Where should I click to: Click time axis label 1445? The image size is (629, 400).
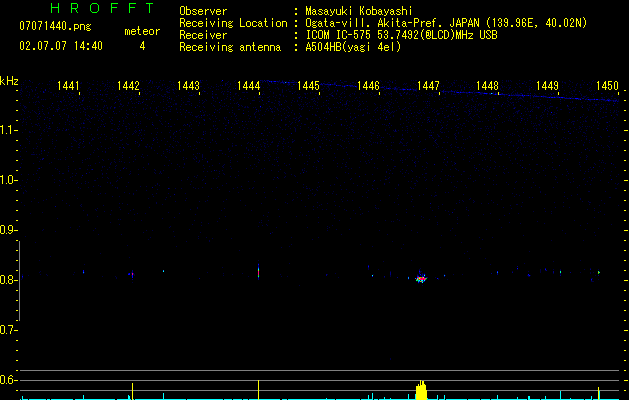pyautogui.click(x=308, y=86)
